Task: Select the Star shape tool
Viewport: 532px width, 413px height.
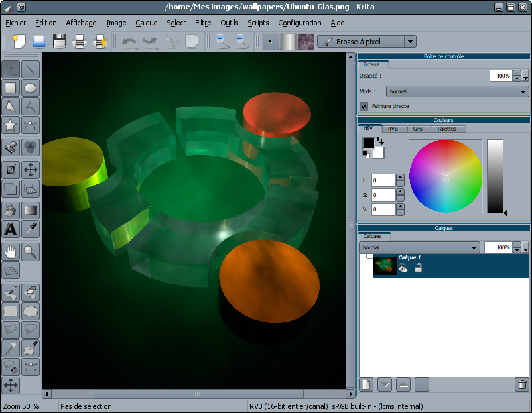Action: tap(11, 125)
